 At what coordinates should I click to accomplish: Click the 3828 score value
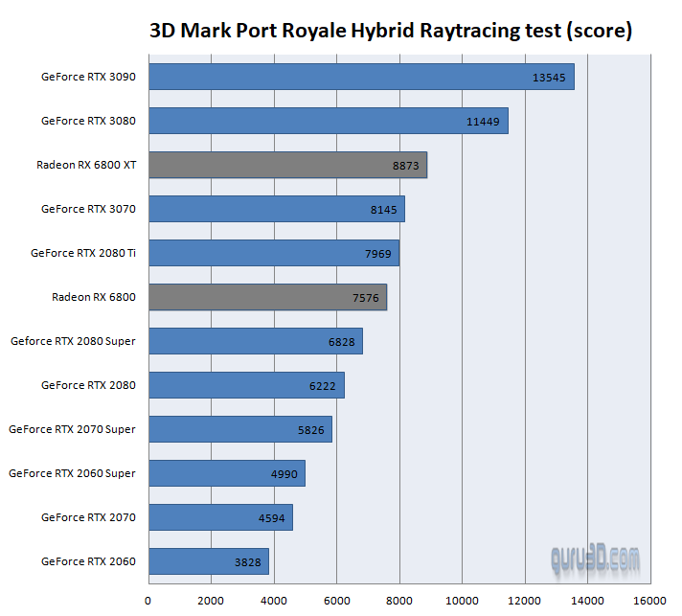(247, 562)
